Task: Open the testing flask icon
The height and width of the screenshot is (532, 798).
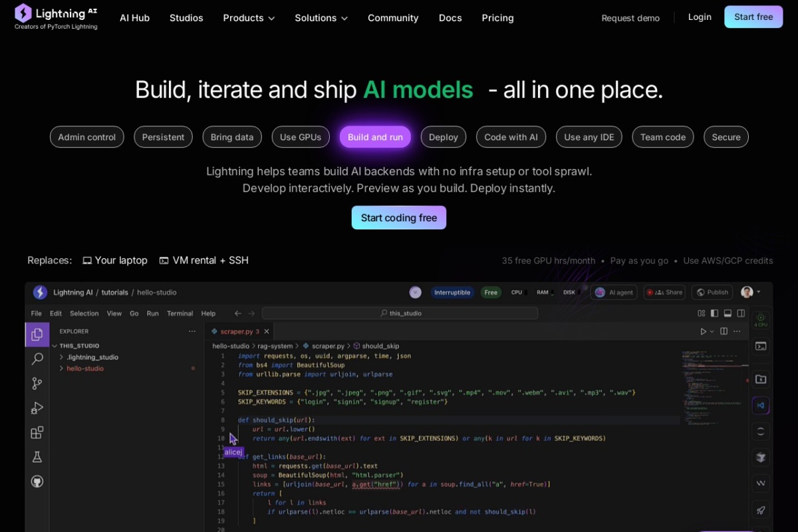Action: pos(37,457)
